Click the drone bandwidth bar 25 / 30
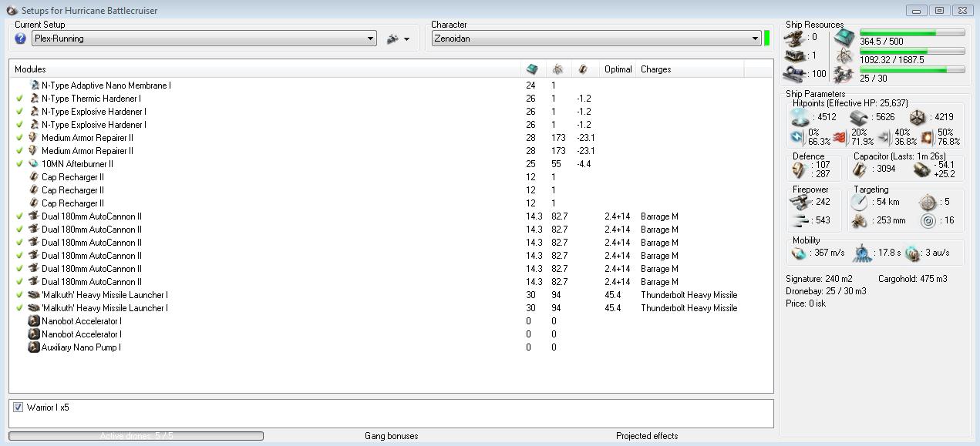 912,70
